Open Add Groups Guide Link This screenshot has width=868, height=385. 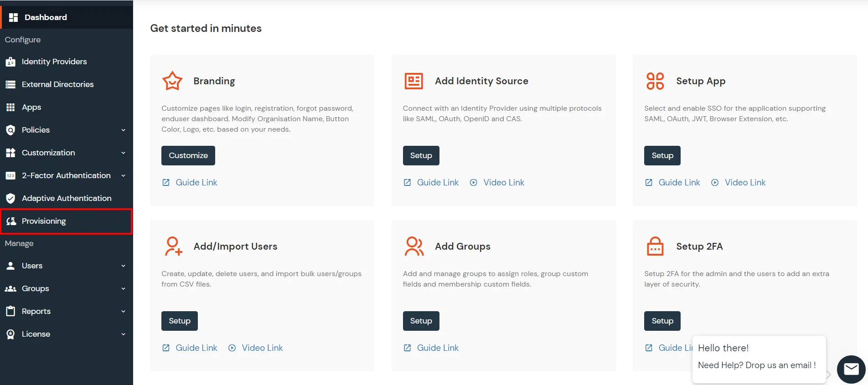pos(438,348)
